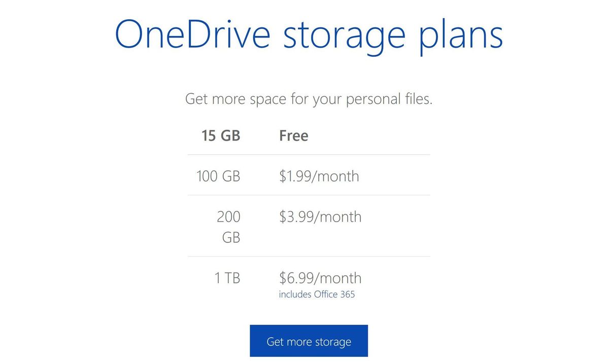Click the OneDrive storage plans heading
The image size is (609, 364).
click(x=309, y=33)
